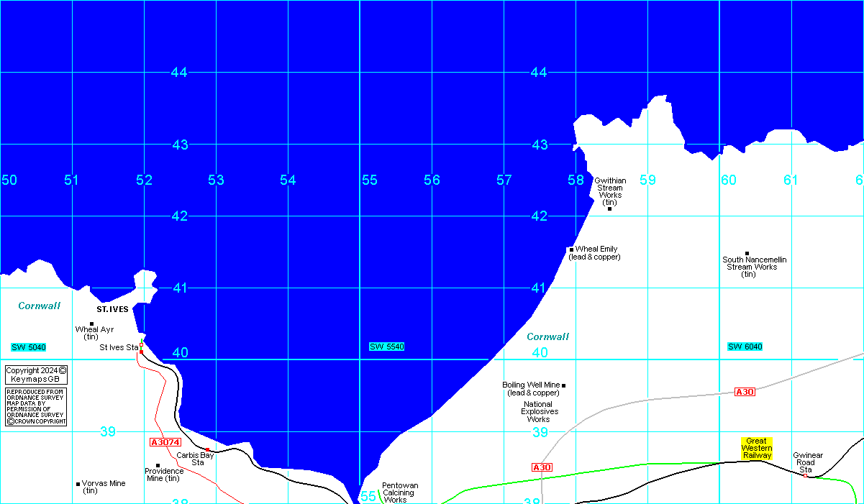Open the SW 5040 grid square label

click(x=29, y=347)
